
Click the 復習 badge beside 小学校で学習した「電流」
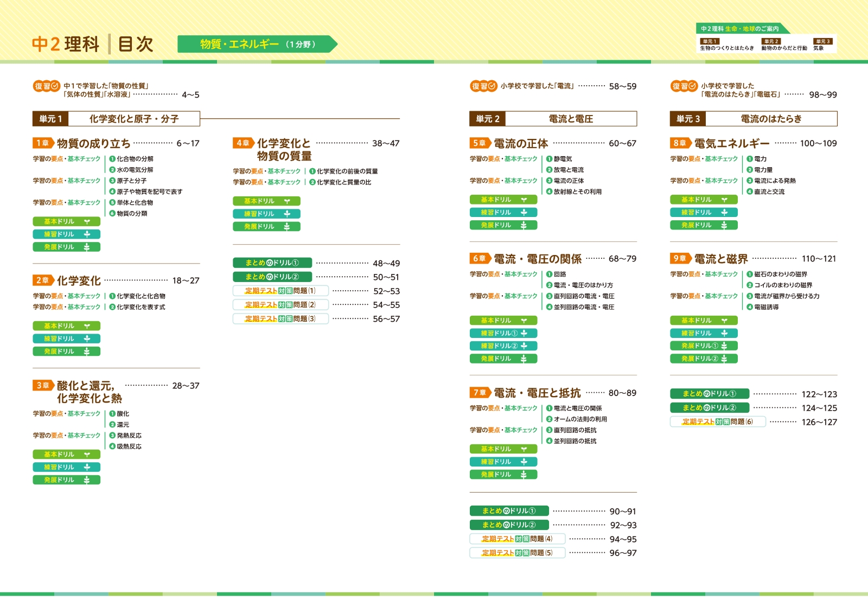coord(483,86)
